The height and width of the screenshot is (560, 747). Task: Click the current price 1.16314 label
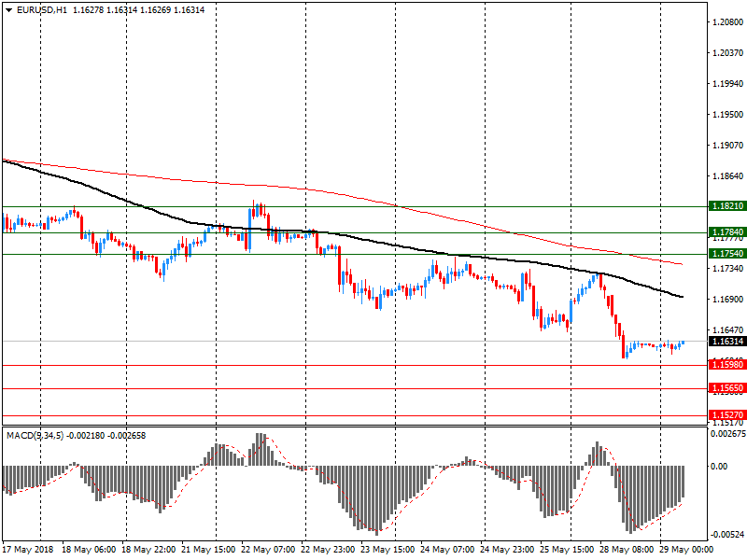(726, 342)
